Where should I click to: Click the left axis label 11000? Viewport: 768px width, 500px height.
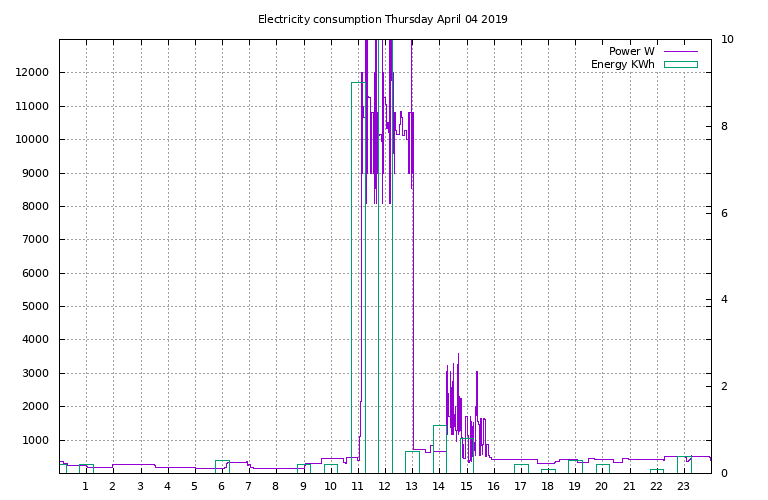(32, 106)
